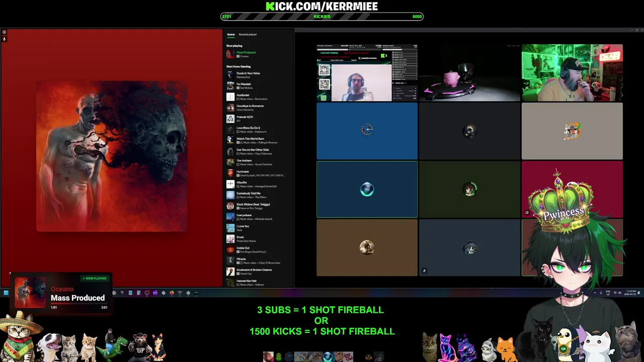
Task: Open the taskbar clock and date
Action: [x=630, y=293]
